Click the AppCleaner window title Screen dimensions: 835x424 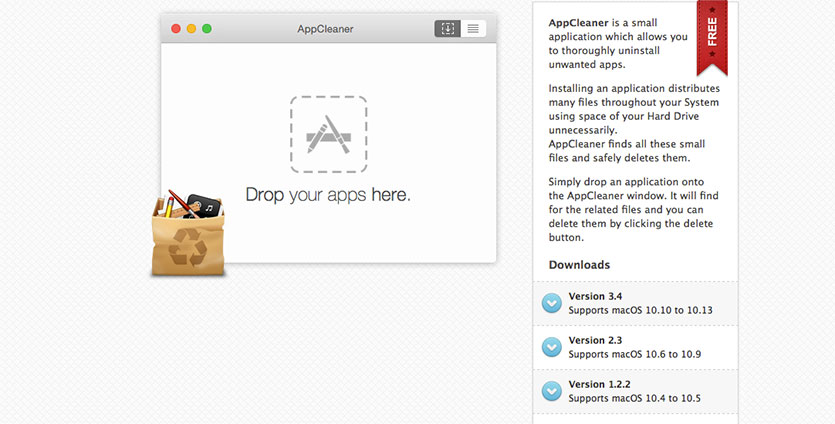(x=325, y=29)
